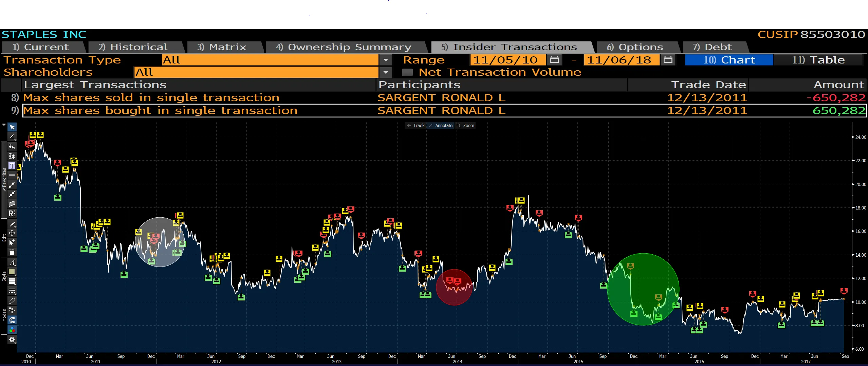The image size is (868, 366).
Task: Expand the Shareholders dropdown arrow
Action: pyautogui.click(x=386, y=72)
